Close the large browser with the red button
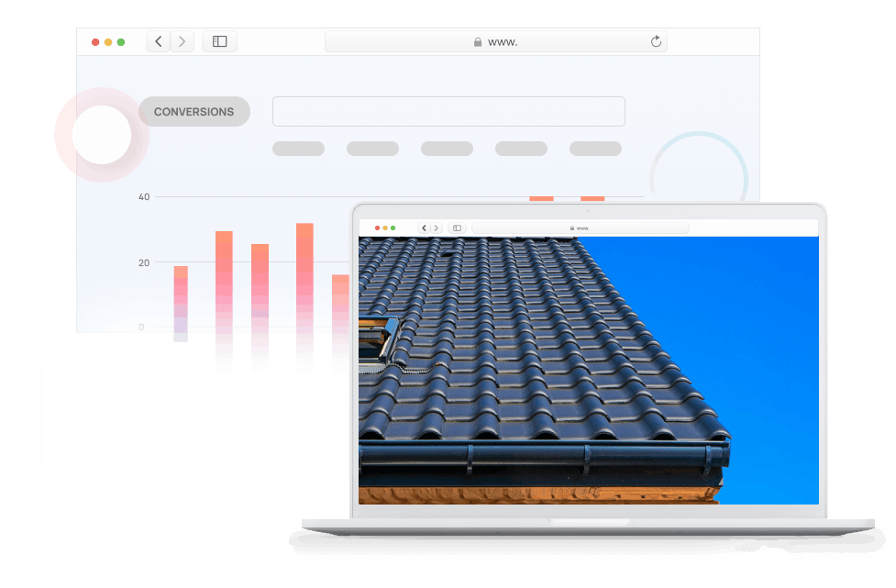The image size is (896, 588). coord(95,42)
